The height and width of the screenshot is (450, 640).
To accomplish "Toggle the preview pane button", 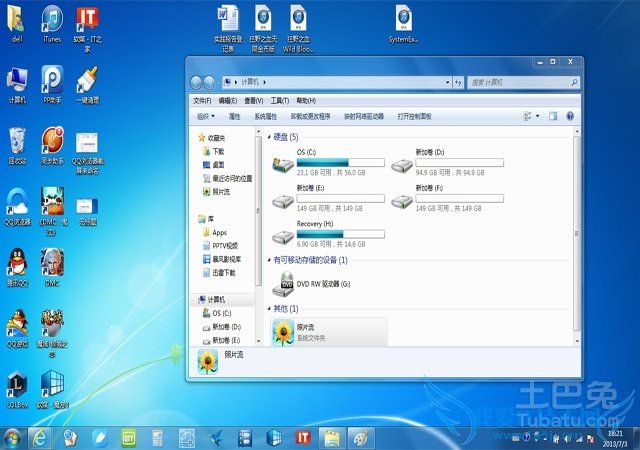I will click(x=552, y=116).
